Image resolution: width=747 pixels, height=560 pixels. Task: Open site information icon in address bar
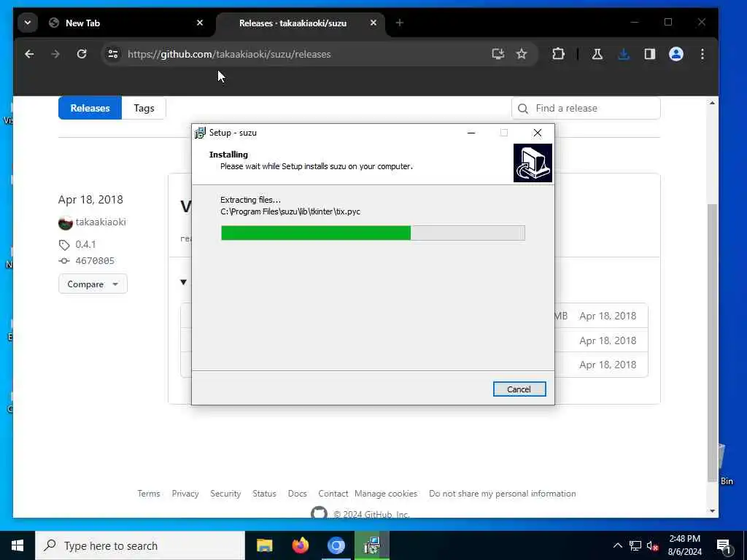[113, 54]
